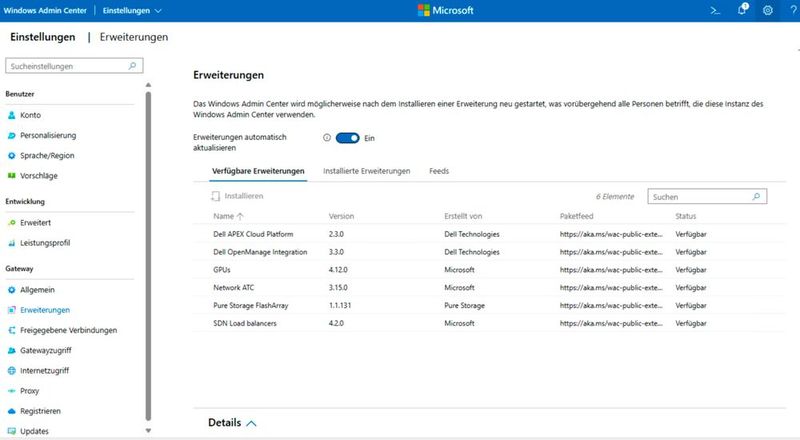Viewport: 800px width, 440px height.
Task: Click the sidebar scrollbar down arrow
Action: (x=148, y=431)
